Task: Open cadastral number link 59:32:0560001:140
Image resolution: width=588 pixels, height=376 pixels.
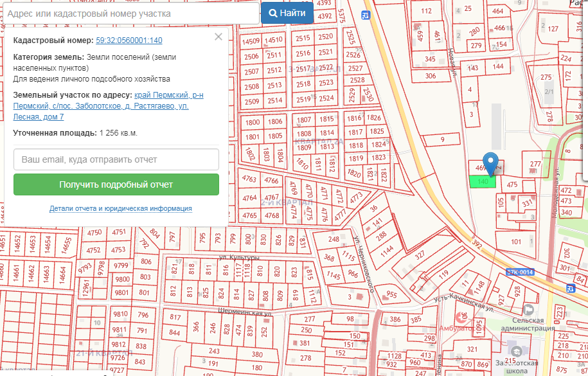Action: (129, 40)
